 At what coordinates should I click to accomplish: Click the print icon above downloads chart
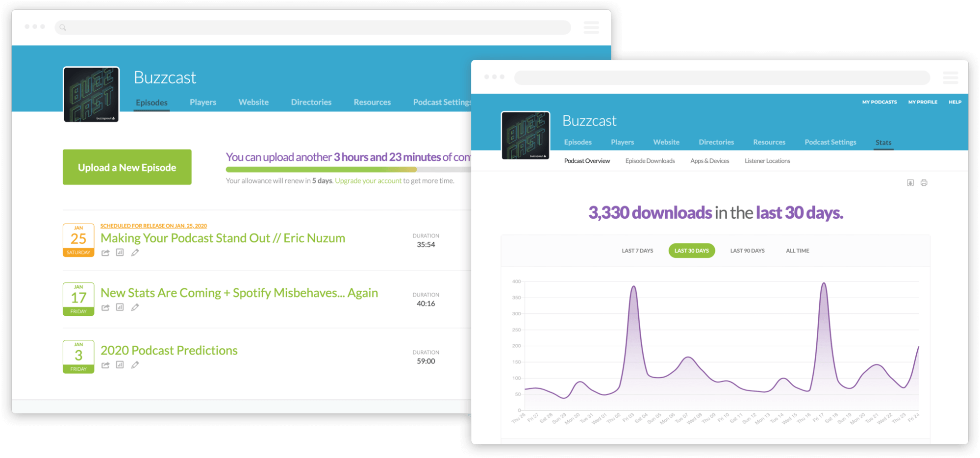pos(924,183)
